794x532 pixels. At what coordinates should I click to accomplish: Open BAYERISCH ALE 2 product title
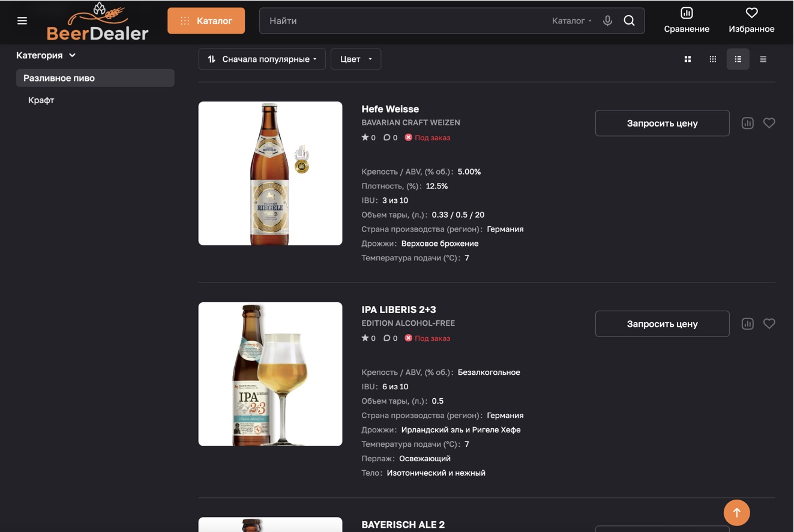click(x=403, y=525)
